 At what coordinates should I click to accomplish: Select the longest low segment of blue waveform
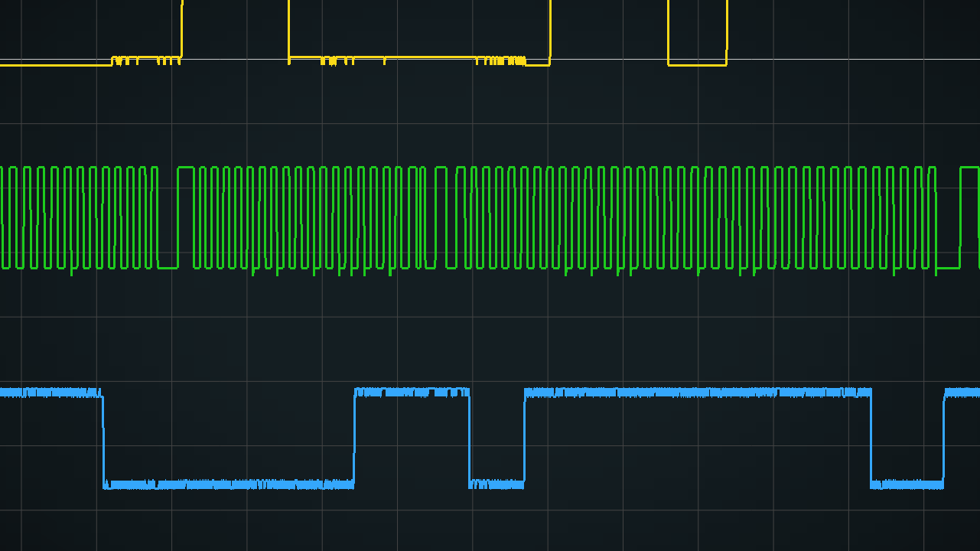click(229, 484)
